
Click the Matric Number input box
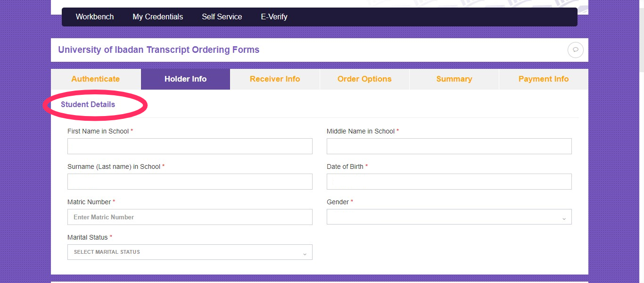(190, 216)
